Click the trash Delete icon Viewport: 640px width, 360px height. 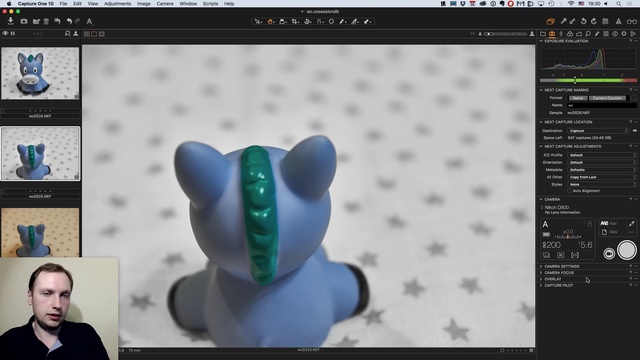[x=46, y=21]
